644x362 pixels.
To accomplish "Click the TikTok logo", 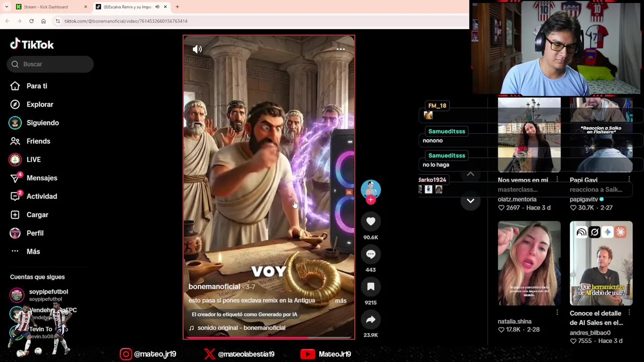I will (32, 44).
